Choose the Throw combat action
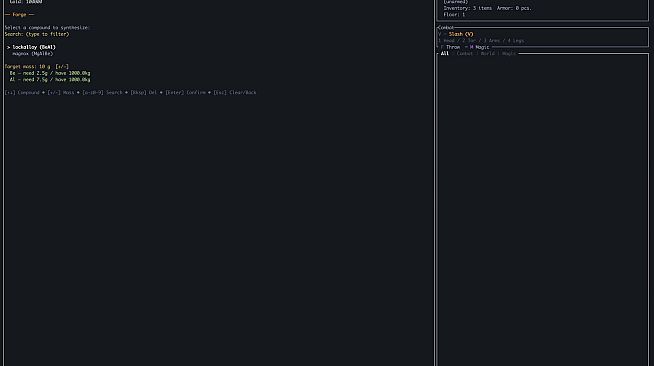The height and width of the screenshot is (366, 654). (x=453, y=47)
